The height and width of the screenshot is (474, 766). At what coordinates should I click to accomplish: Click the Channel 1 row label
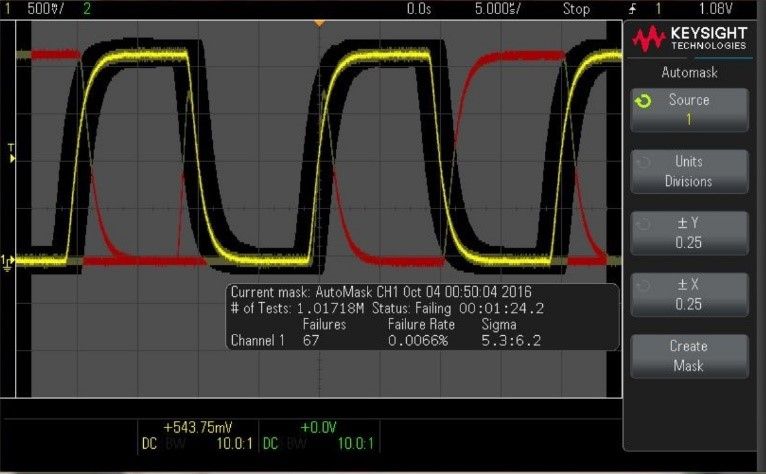coord(257,341)
